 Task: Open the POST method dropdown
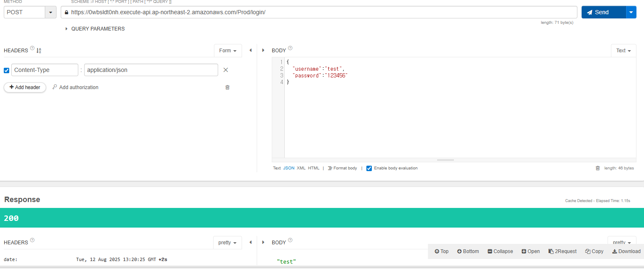51,12
